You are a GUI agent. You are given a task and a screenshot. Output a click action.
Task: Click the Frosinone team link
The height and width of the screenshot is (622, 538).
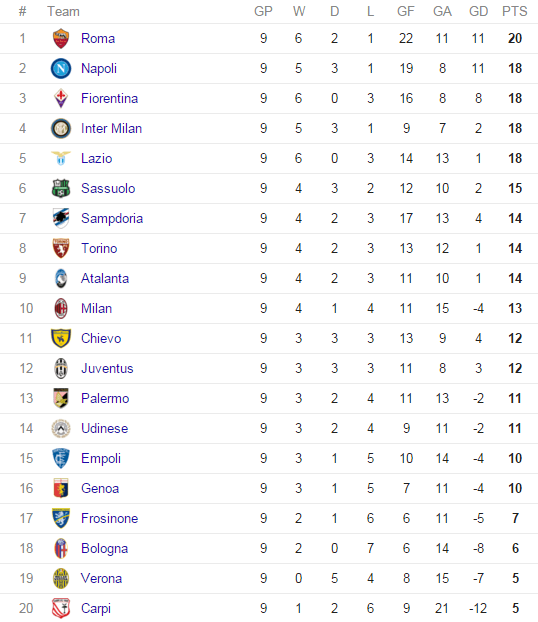point(110,518)
